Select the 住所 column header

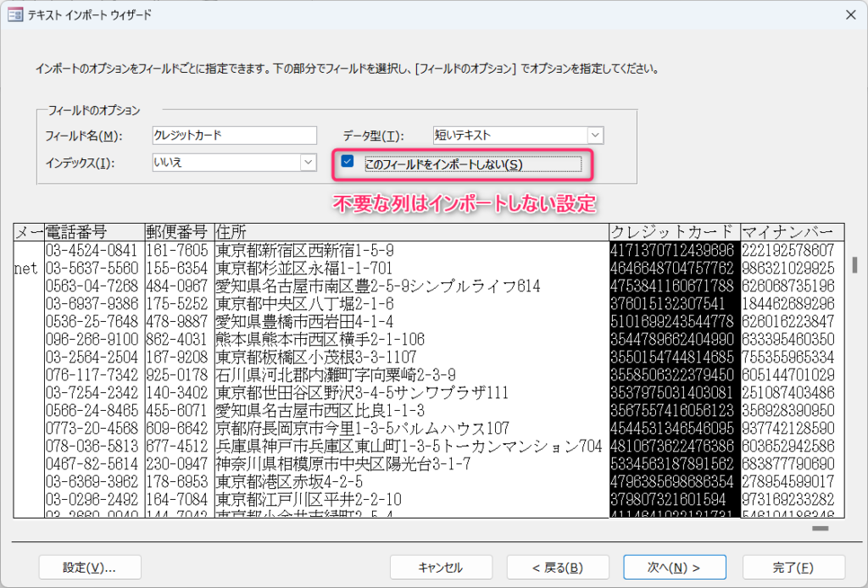click(x=411, y=232)
